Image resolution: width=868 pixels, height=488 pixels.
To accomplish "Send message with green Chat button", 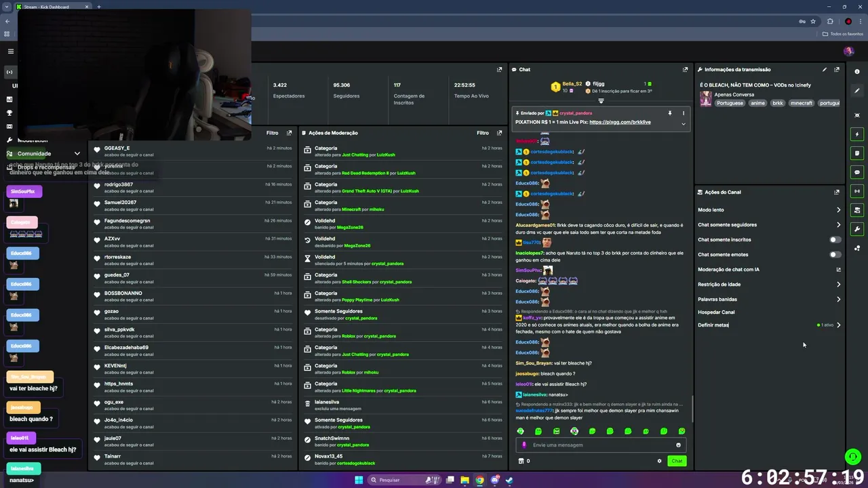I will [677, 461].
